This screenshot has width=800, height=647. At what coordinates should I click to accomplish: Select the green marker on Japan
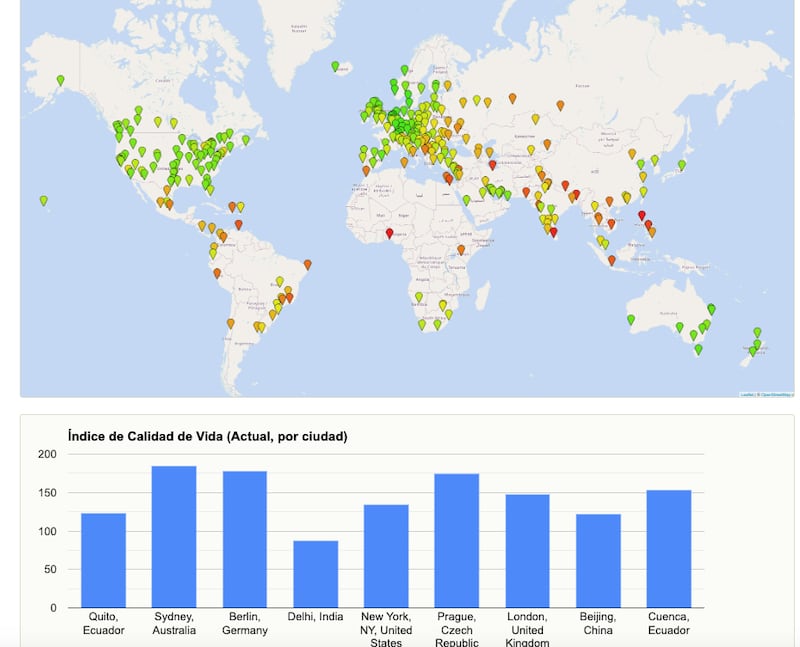[x=681, y=165]
